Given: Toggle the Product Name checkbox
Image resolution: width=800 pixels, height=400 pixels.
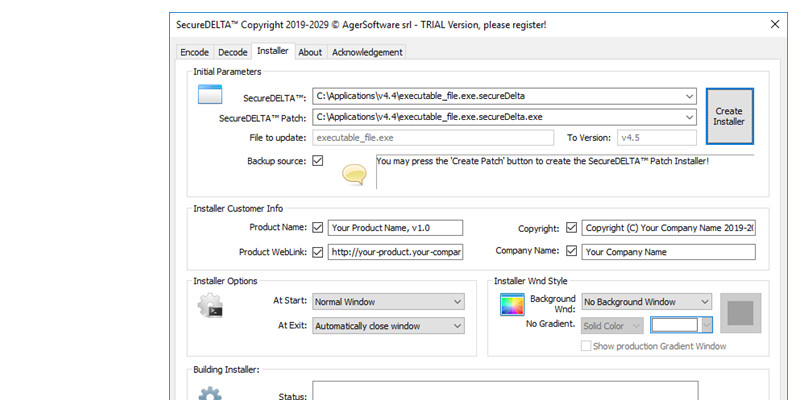Looking at the screenshot, I should coord(318,228).
